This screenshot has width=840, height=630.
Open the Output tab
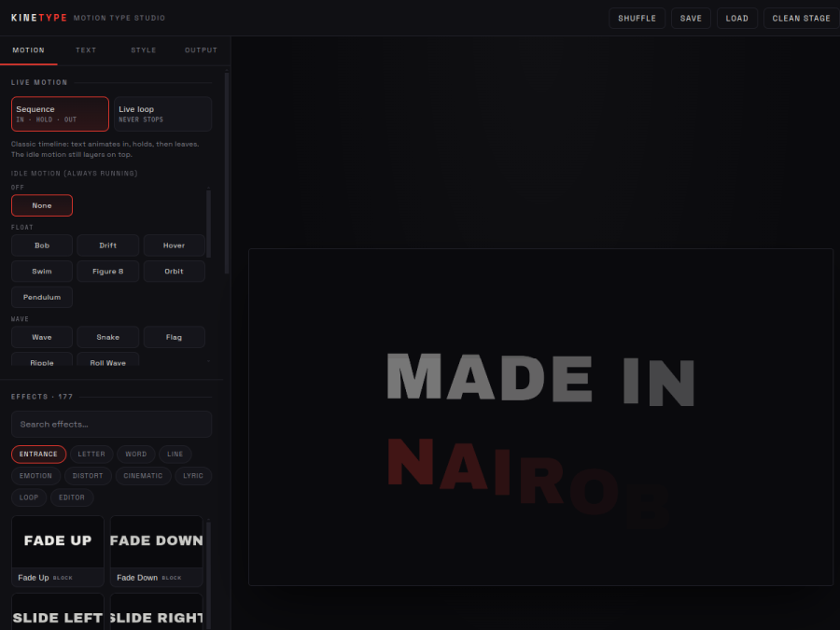point(201,50)
